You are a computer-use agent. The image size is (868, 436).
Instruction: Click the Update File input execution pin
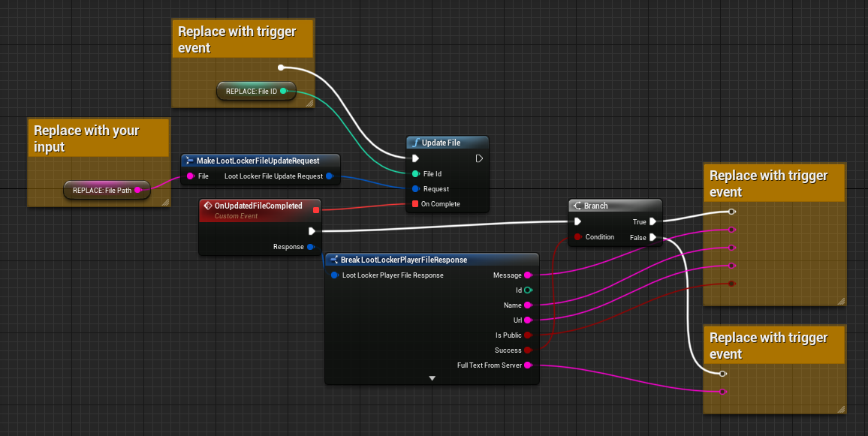point(415,158)
